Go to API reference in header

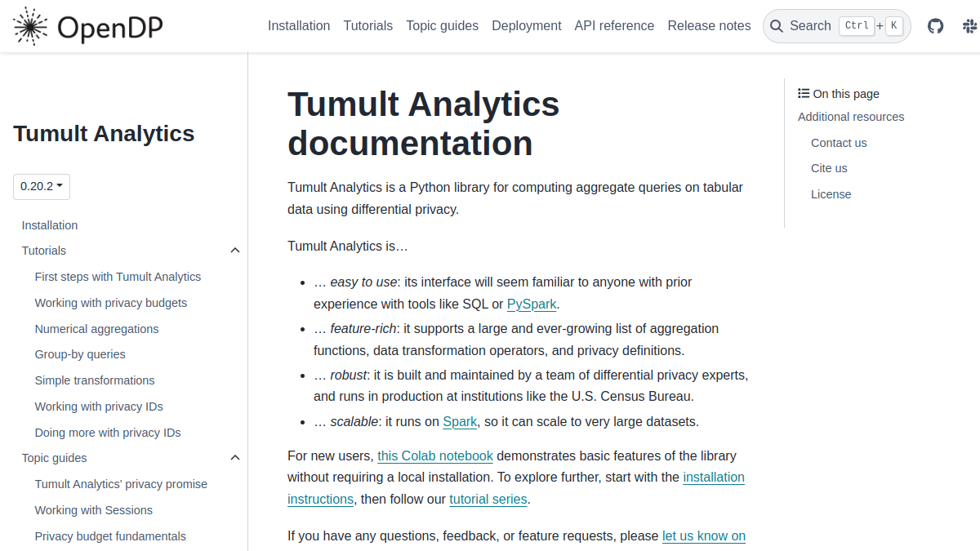click(615, 26)
